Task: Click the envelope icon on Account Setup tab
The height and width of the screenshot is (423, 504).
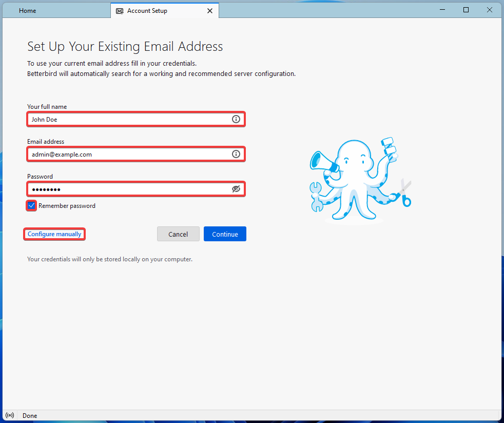Action: coord(120,11)
